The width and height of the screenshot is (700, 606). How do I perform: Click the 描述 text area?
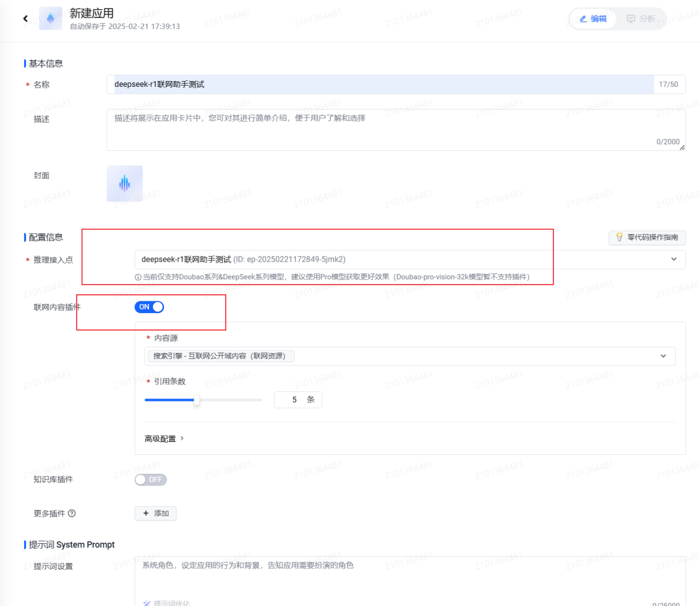click(395, 130)
